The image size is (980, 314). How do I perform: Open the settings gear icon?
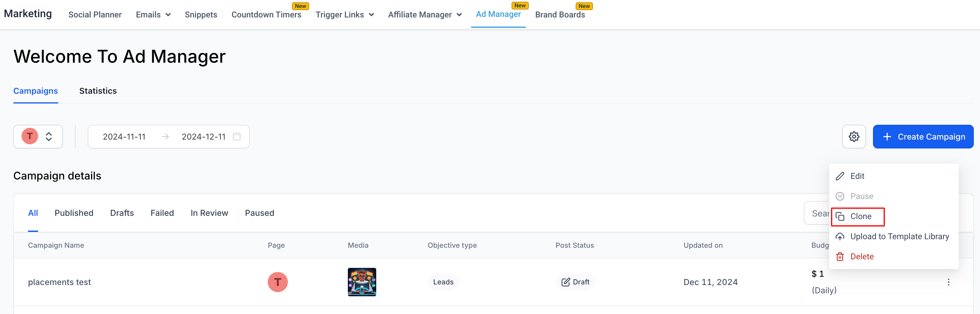[x=854, y=137]
